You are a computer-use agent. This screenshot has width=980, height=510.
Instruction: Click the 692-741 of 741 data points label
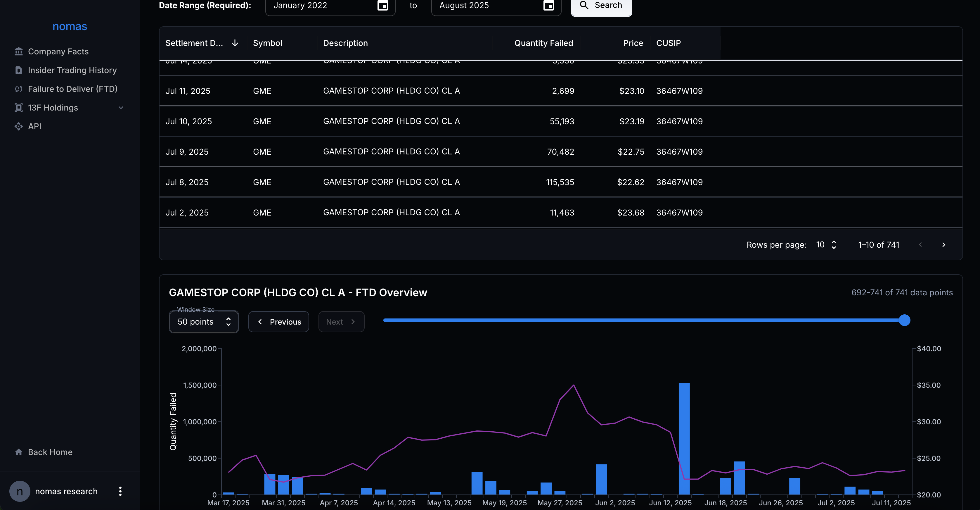tap(902, 292)
